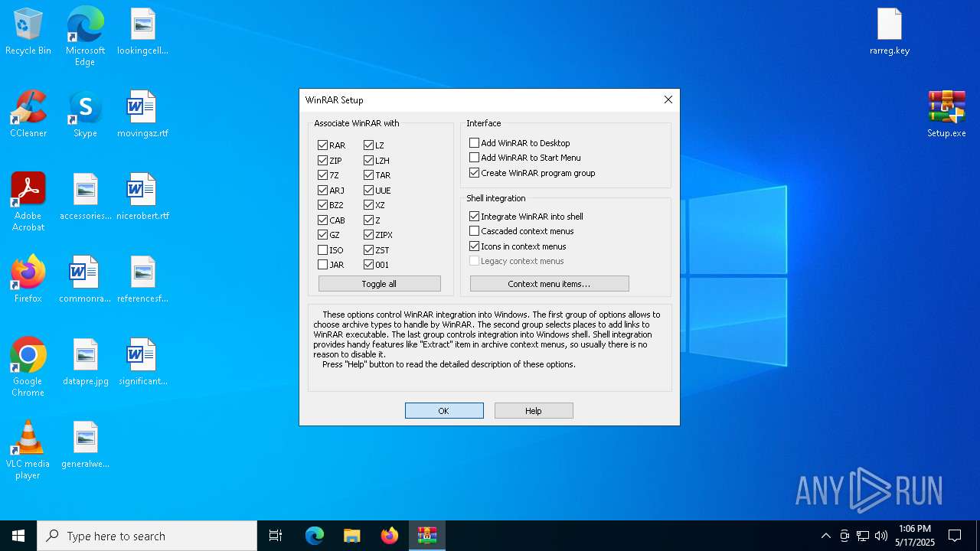This screenshot has width=980, height=551.
Task: Select the significant document icon on desktop
Action: point(142,363)
